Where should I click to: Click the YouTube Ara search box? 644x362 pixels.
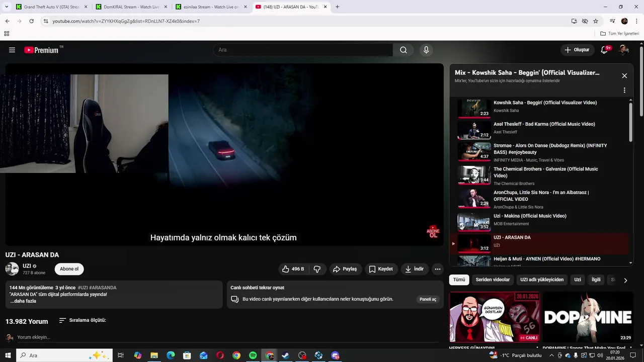click(303, 50)
